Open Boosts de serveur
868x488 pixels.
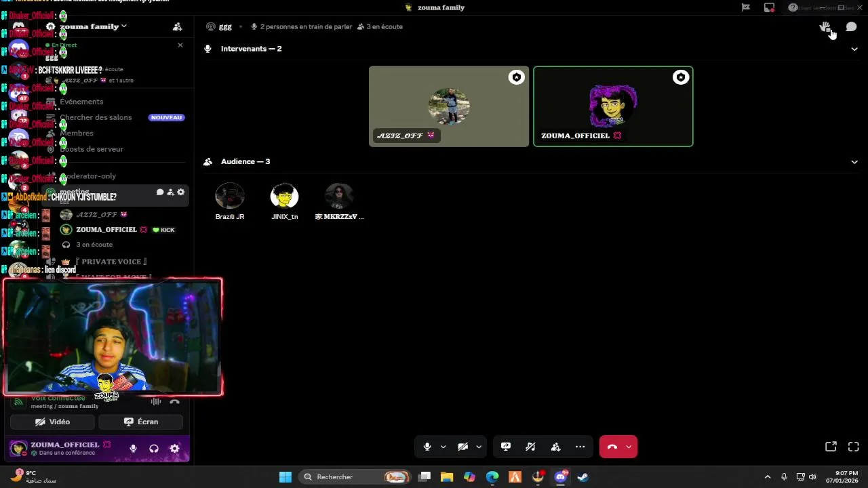91,149
